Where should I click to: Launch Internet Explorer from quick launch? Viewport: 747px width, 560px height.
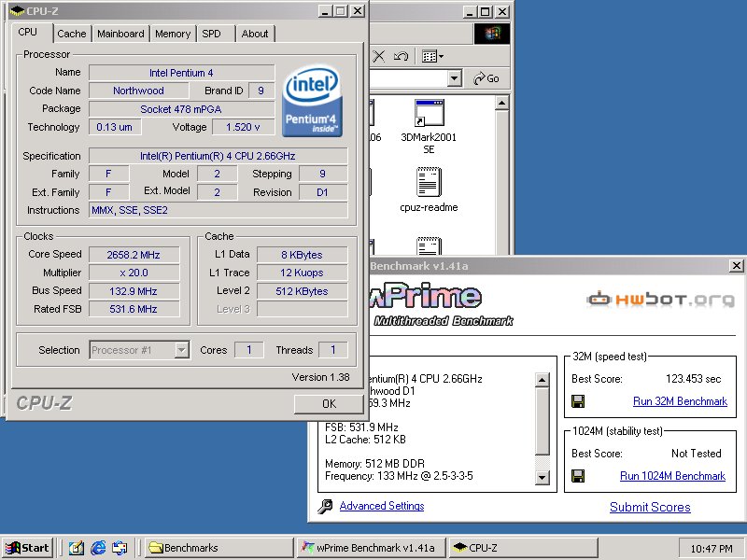(98, 548)
